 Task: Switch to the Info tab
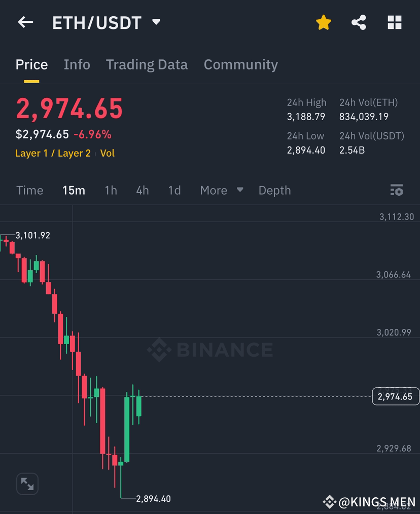[77, 64]
